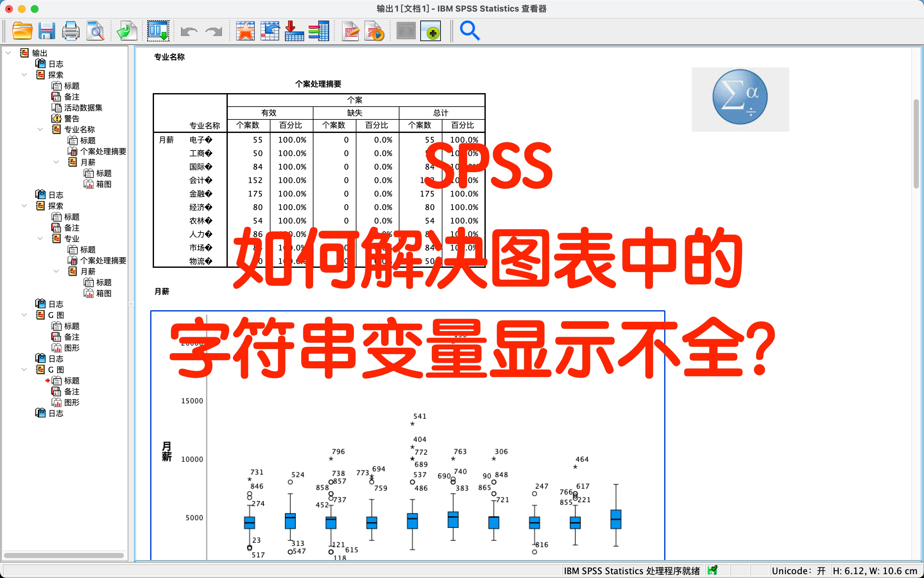Image resolution: width=924 pixels, height=578 pixels.
Task: Collapse the first 探索 outline node
Action: (24, 74)
